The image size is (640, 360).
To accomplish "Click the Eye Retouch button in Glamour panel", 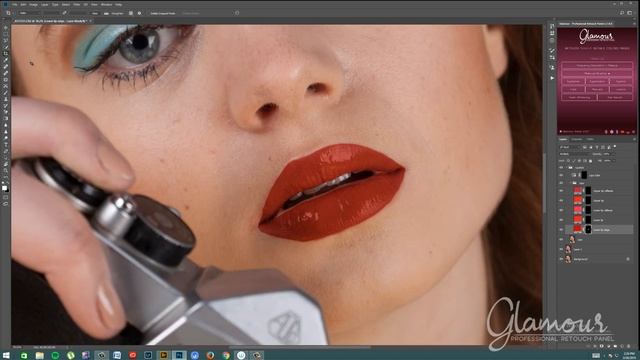I will click(x=615, y=97).
